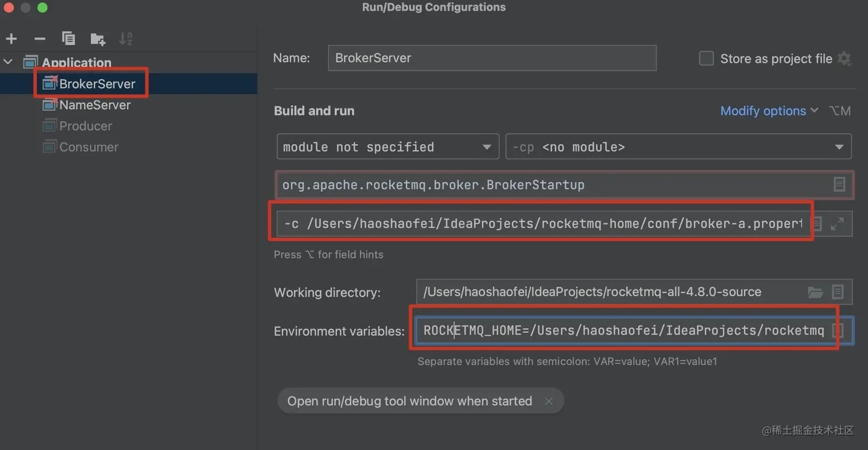Open environment variables edit dialog icon
868x450 pixels.
point(838,331)
